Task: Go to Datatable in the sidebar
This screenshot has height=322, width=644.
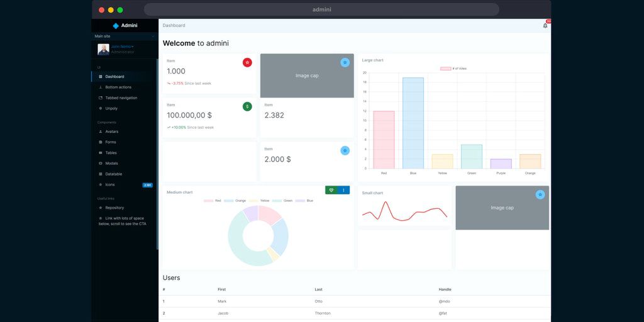Action: [x=114, y=174]
